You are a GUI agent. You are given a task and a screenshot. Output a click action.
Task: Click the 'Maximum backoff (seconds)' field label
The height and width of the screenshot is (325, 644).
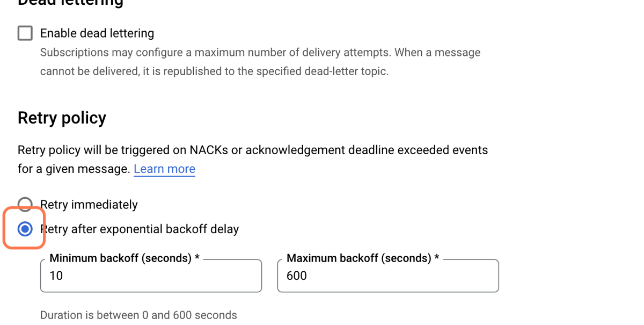click(x=363, y=258)
